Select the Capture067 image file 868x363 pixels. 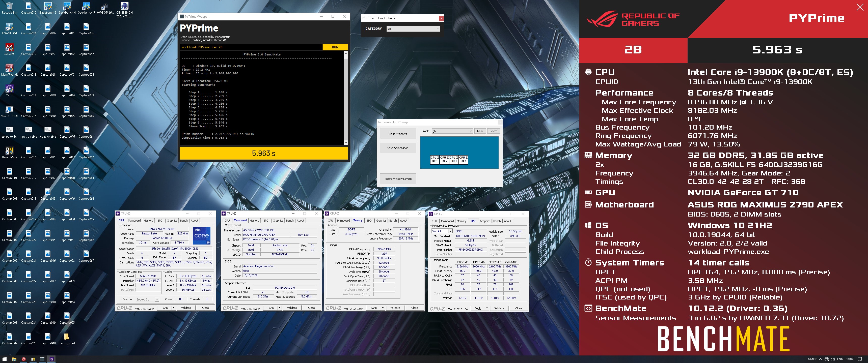86,256
